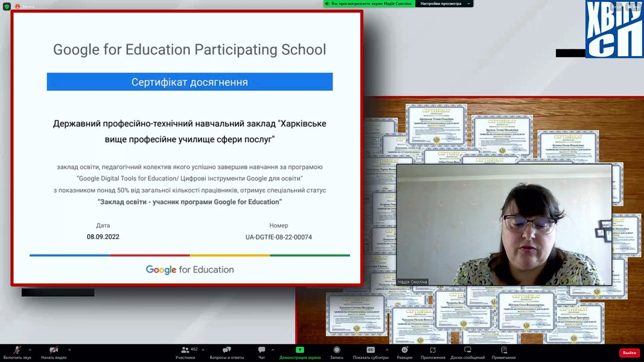Viewport: 644px width, 362px height.
Task: Click certificate number UA-DGTfE-08-22-00074
Action: pos(278,237)
